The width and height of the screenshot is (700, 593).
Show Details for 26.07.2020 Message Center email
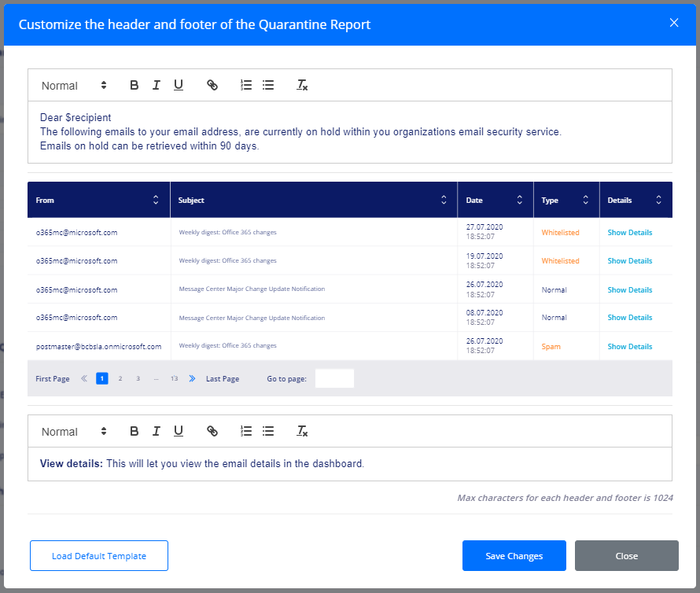629,289
